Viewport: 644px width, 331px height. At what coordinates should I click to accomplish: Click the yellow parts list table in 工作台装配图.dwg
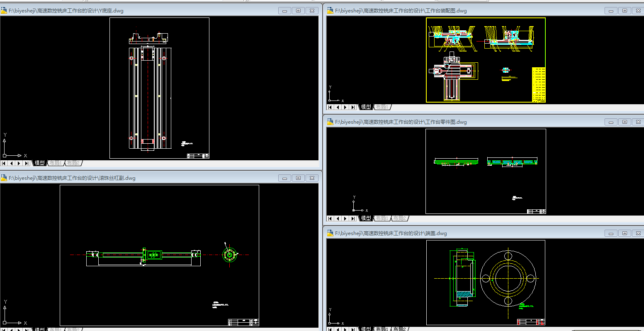(539, 84)
